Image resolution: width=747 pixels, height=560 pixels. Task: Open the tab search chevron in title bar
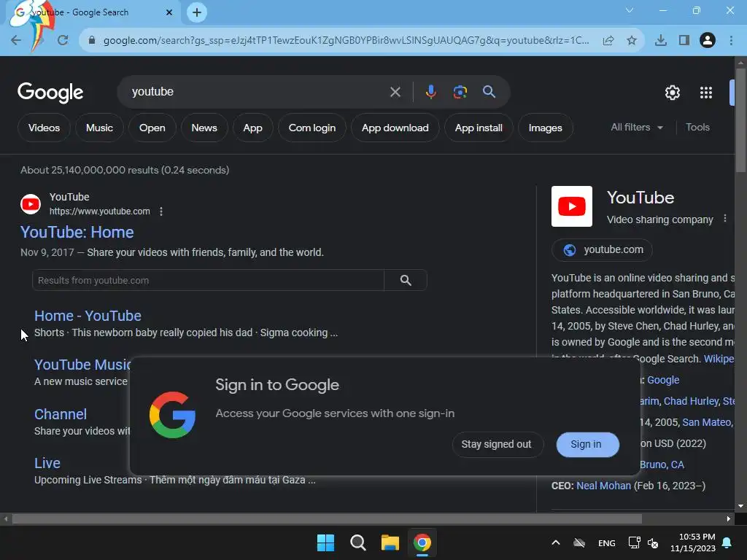630,10
